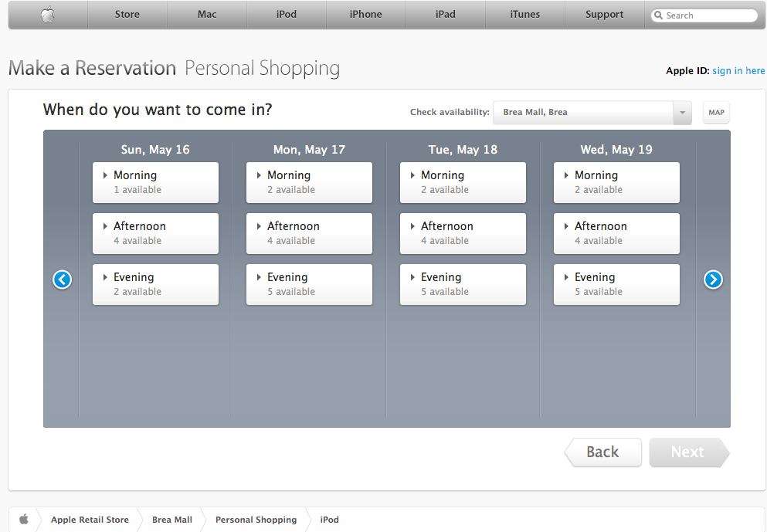Expand Afternoon slots for Sun, May 16
This screenshot has height=532, width=767.
[155, 233]
